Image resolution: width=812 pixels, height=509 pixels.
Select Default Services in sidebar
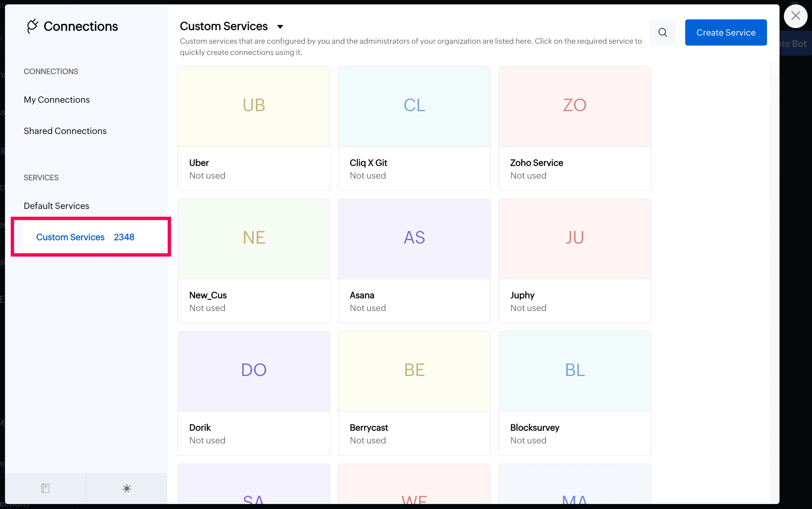click(56, 206)
